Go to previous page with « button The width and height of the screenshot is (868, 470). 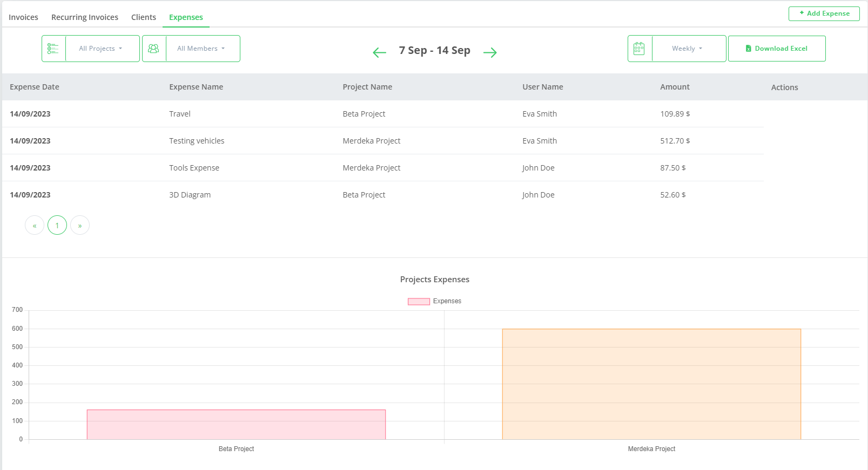tap(35, 225)
